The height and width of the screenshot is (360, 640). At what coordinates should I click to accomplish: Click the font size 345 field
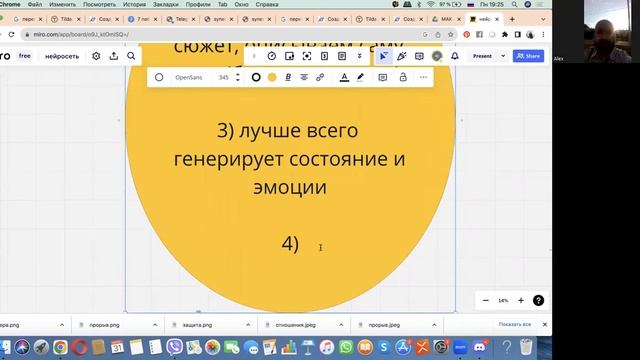224,77
